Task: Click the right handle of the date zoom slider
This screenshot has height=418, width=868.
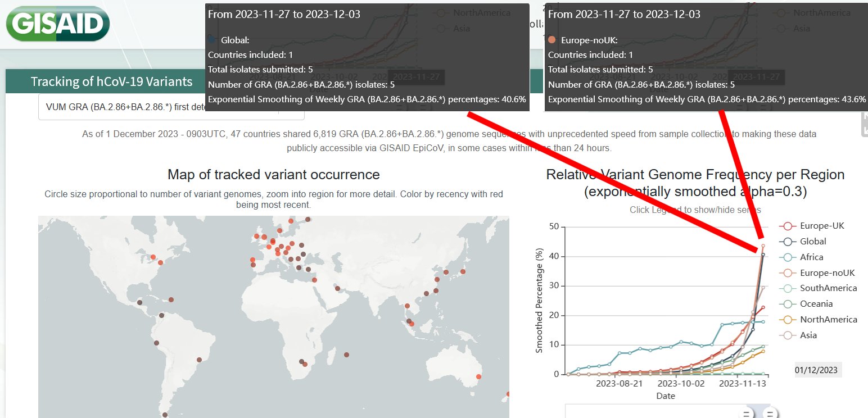Action: [770, 414]
